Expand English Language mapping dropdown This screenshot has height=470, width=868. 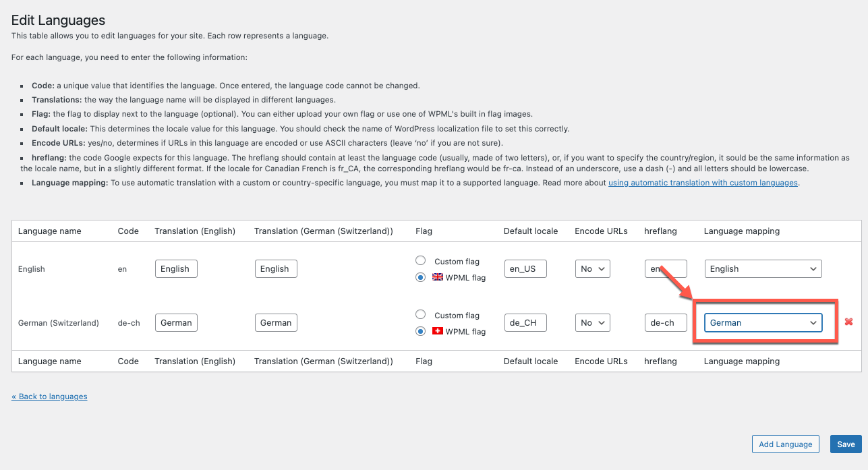click(x=763, y=268)
